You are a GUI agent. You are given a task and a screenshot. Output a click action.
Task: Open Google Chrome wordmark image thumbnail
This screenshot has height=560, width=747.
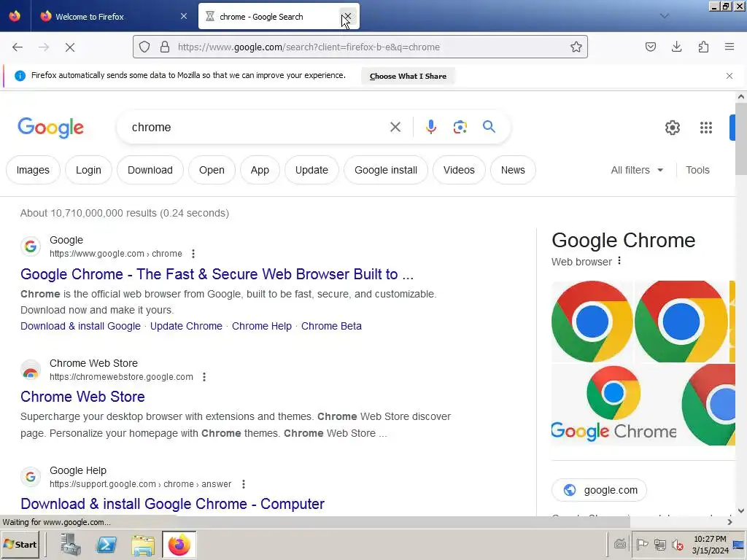point(614,405)
